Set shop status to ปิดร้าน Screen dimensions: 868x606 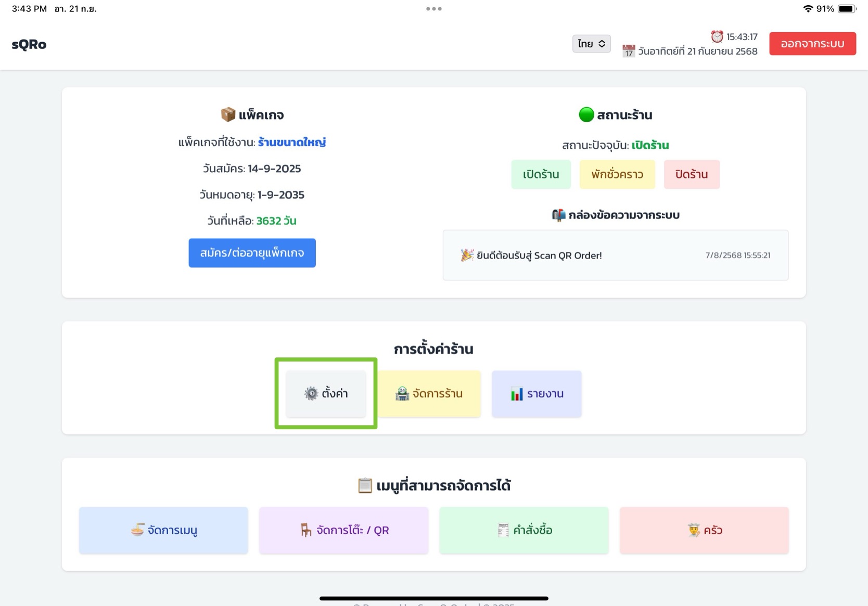[691, 174]
